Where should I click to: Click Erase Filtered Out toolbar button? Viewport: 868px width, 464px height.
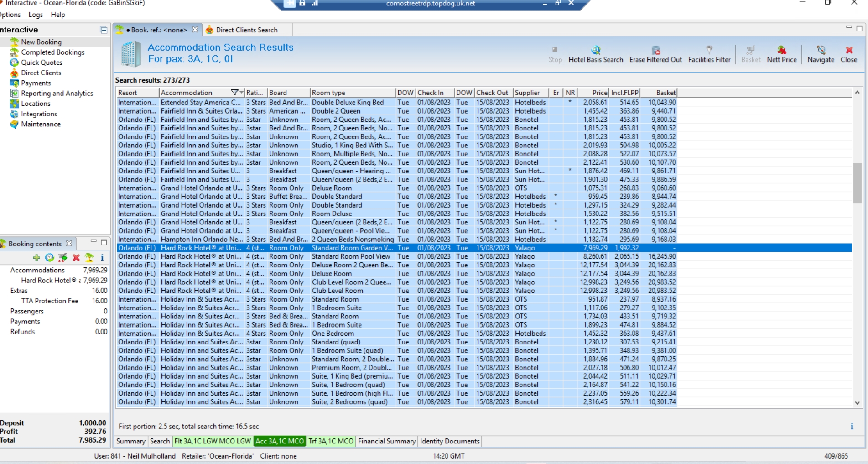[655, 54]
